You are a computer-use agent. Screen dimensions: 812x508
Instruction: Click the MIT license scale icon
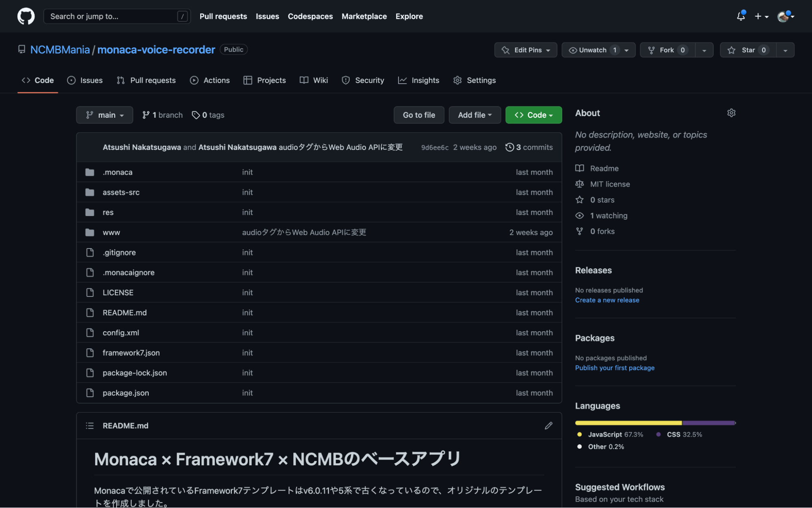[x=579, y=184]
